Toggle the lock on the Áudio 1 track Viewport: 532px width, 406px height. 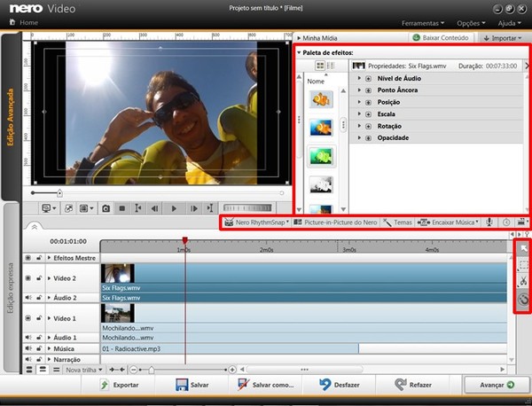coord(39,338)
